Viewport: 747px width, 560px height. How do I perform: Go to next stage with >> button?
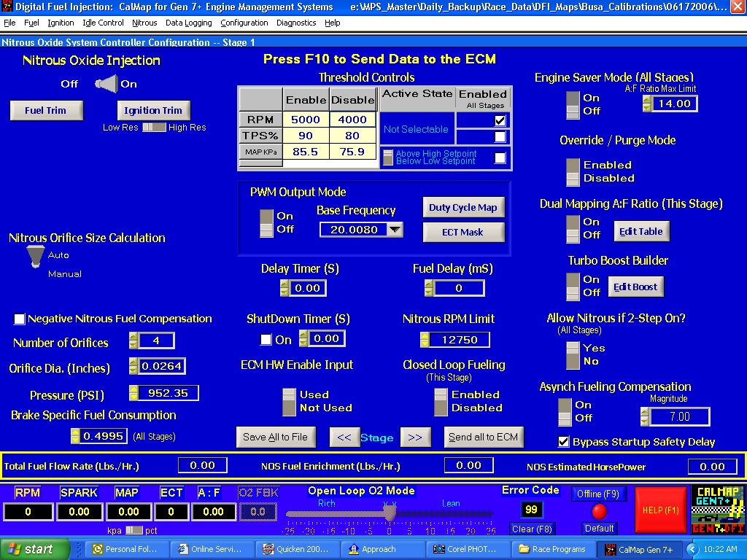[x=415, y=437]
